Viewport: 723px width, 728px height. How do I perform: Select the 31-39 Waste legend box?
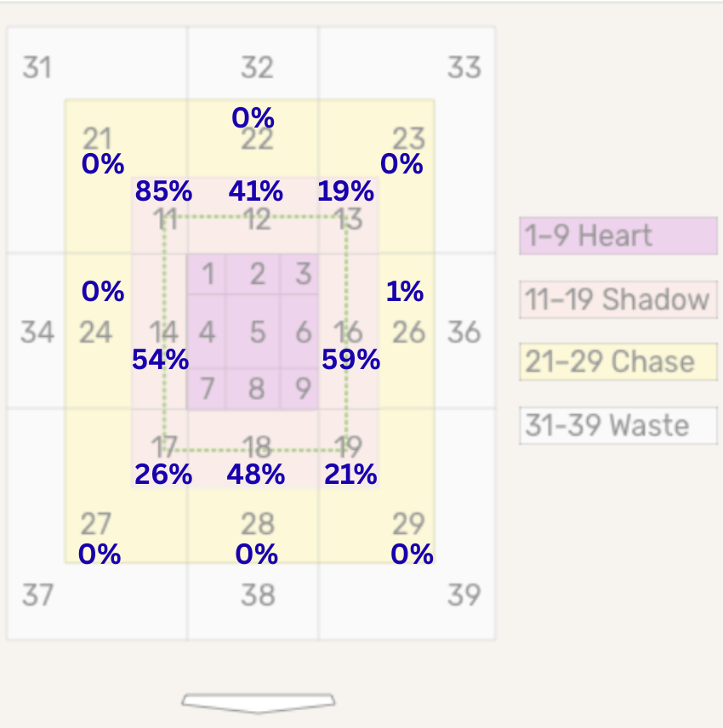click(x=618, y=426)
